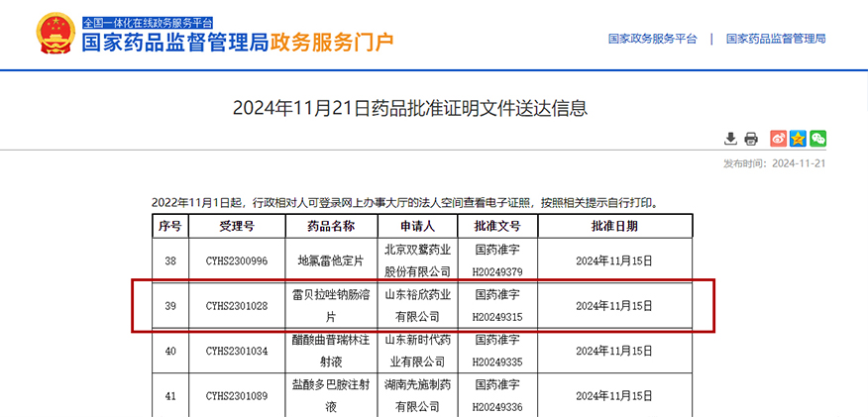Click approval number H20249315 cell

[x=497, y=306]
